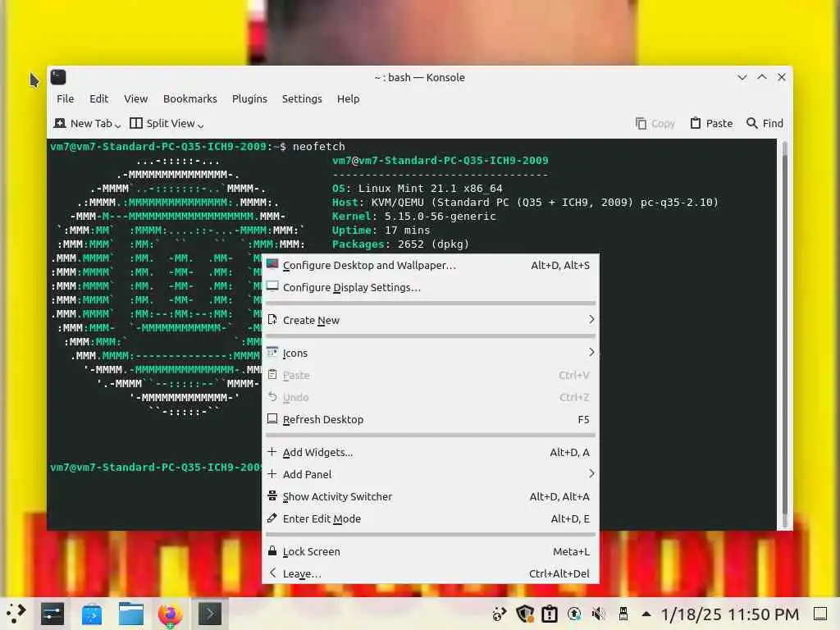Open the clipboard tray icon
Viewport: 840px width, 630px height.
point(550,614)
